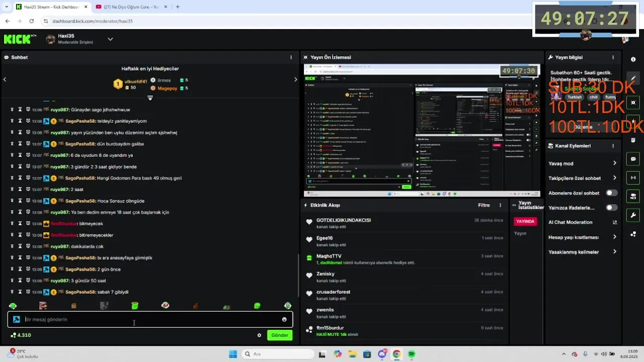Click ban shield on "3 gündür 50 saat" row
This screenshot has width=644, height=362.
(x=28, y=281)
